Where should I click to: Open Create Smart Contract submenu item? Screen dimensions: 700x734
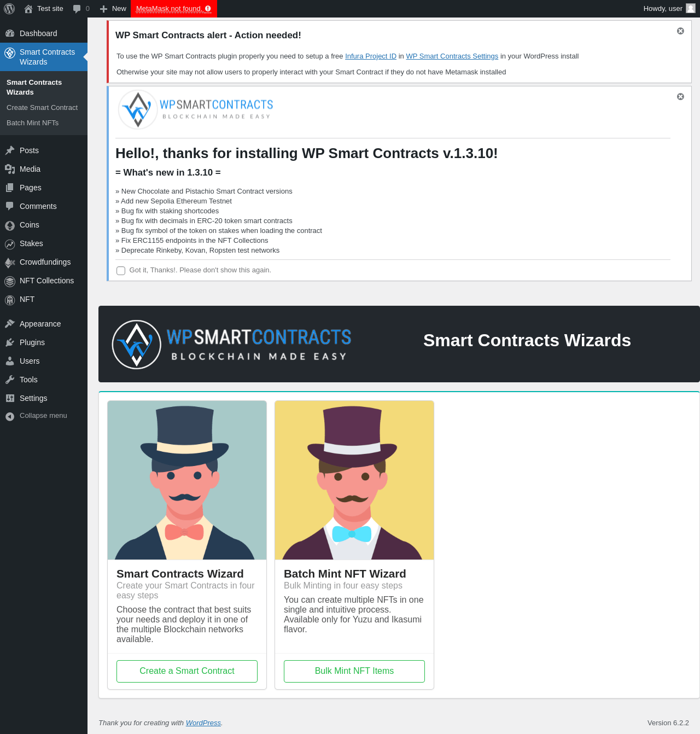pyautogui.click(x=42, y=108)
